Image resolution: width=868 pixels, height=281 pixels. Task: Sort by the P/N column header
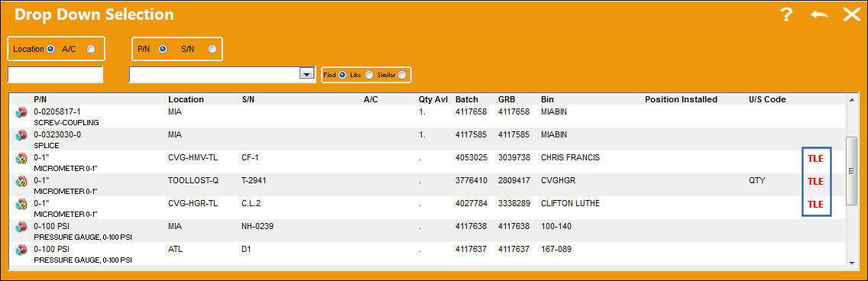click(40, 99)
